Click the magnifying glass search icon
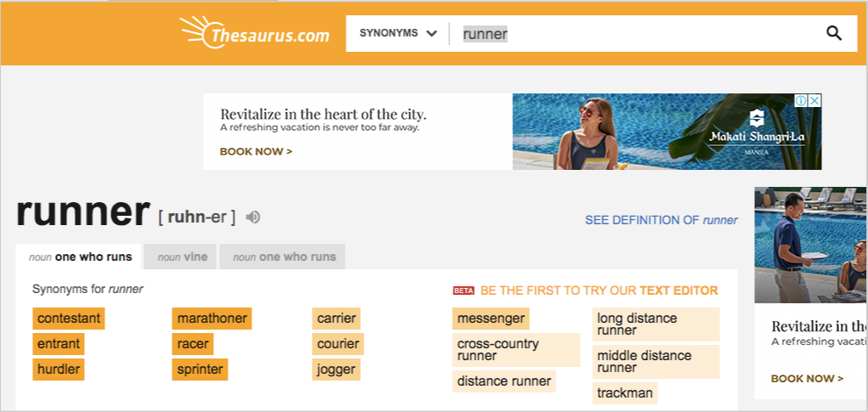Image resolution: width=868 pixels, height=412 pixels. [834, 33]
